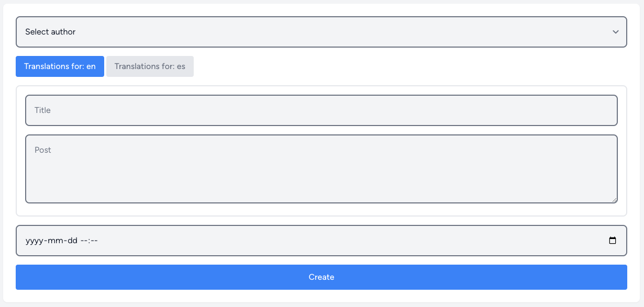The height and width of the screenshot is (307, 644).
Task: Click the Post textarea corner resize handle
Action: (615, 200)
